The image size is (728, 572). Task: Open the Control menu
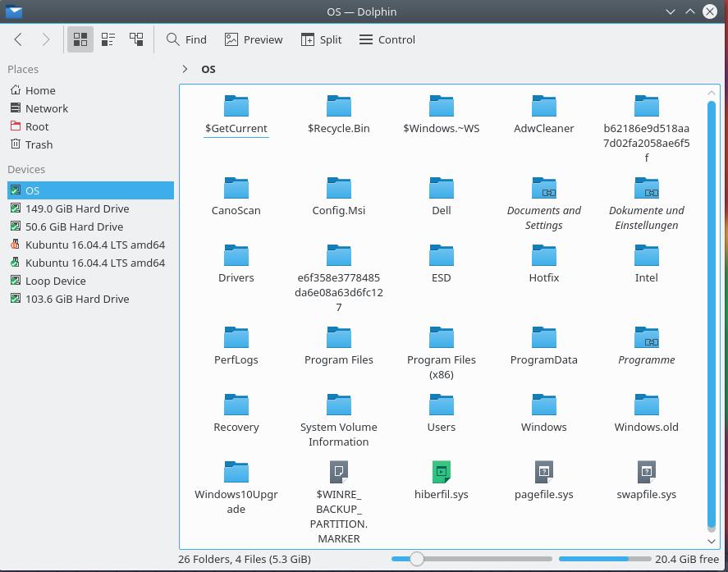[386, 39]
